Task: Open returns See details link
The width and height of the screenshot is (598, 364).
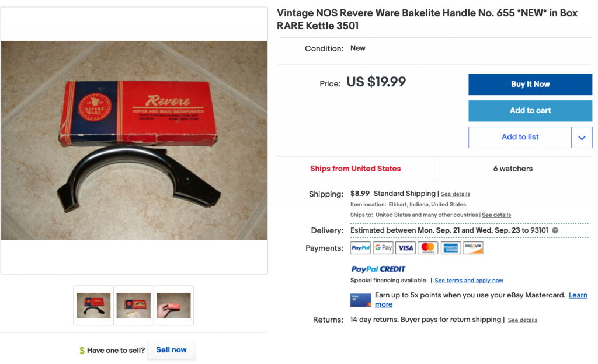Action: coord(523,320)
